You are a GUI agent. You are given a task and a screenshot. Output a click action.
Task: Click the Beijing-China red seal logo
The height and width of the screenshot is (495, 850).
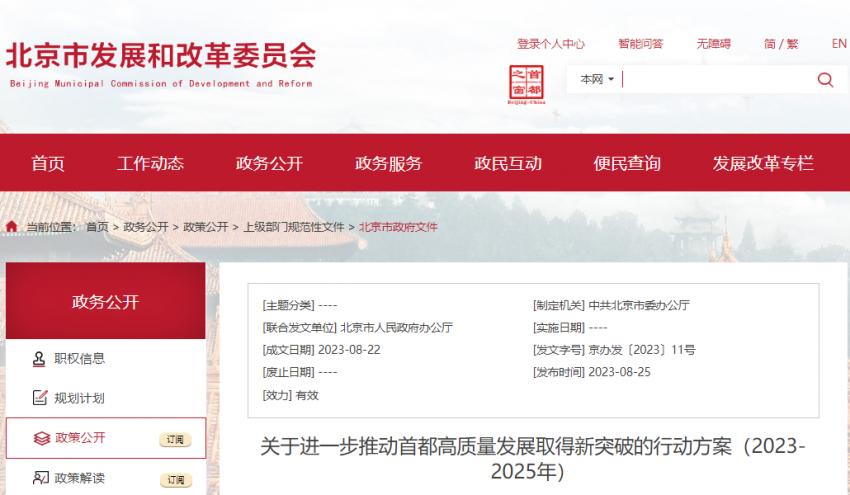[526, 84]
